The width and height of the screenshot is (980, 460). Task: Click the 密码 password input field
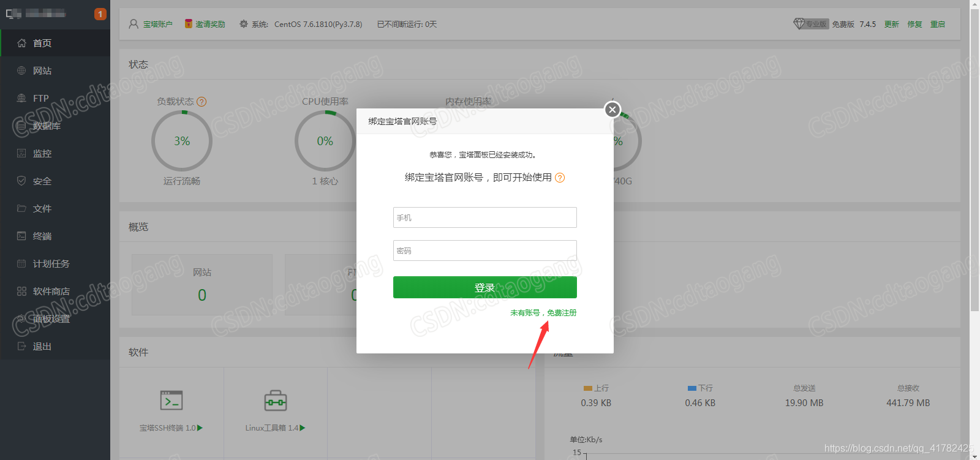[485, 251]
